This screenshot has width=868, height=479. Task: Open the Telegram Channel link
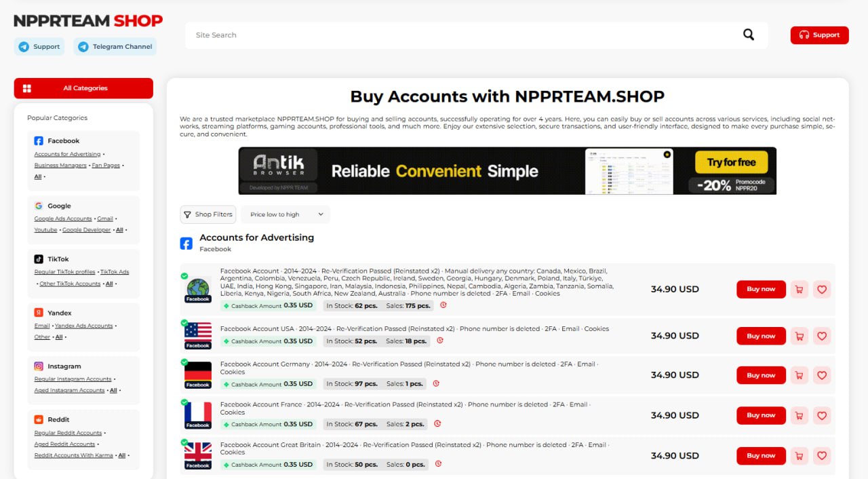pyautogui.click(x=115, y=47)
